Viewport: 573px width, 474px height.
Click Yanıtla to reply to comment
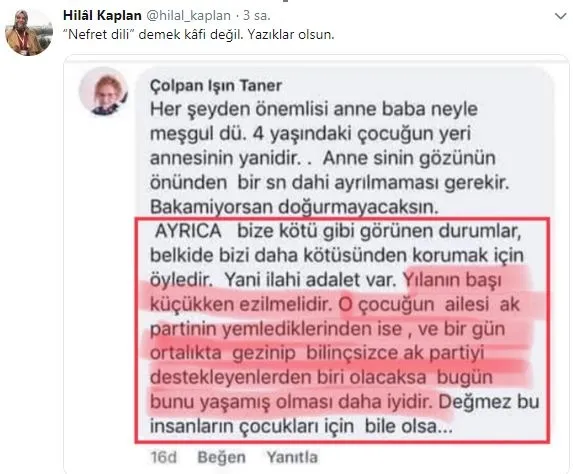[x=292, y=457]
